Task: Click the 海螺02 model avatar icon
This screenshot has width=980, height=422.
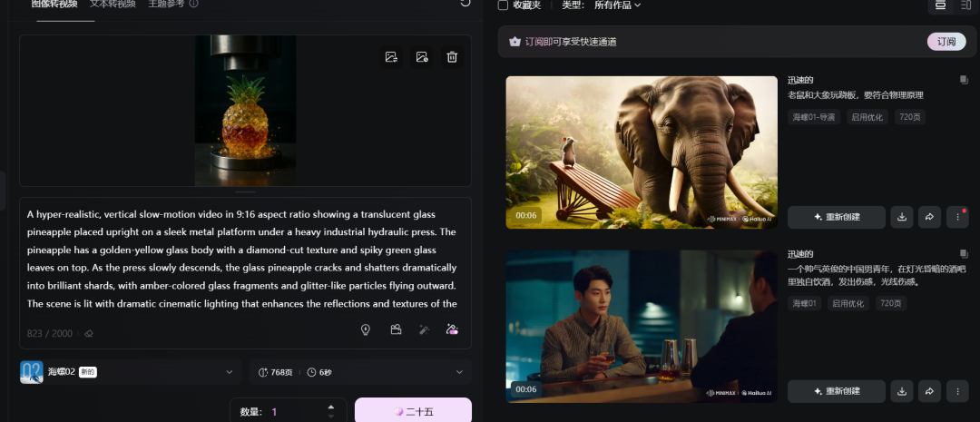Action: (31, 372)
